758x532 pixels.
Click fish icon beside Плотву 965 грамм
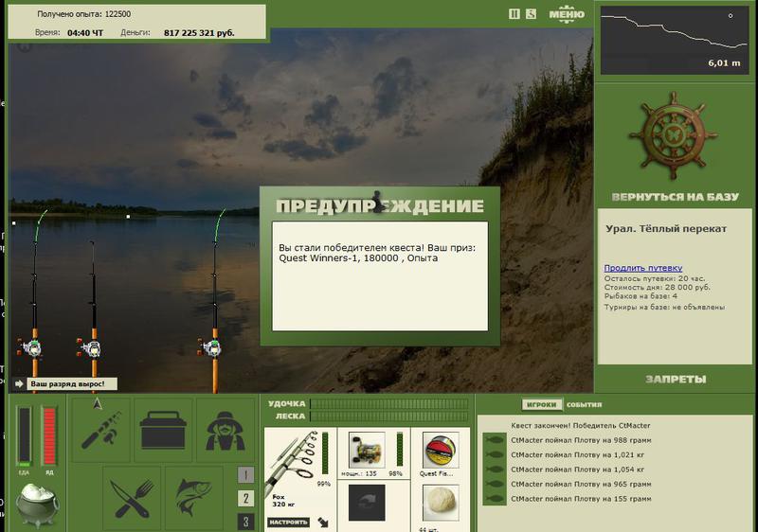click(x=495, y=484)
